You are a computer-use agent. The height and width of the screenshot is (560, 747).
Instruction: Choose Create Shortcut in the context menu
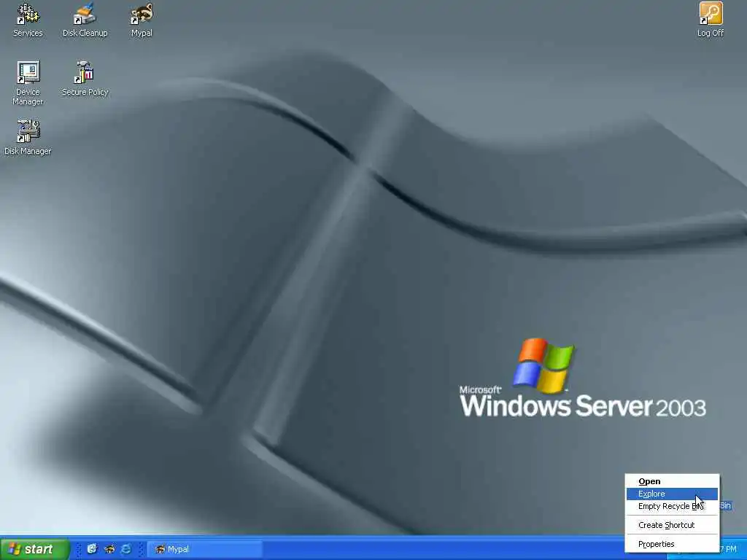click(x=672, y=525)
